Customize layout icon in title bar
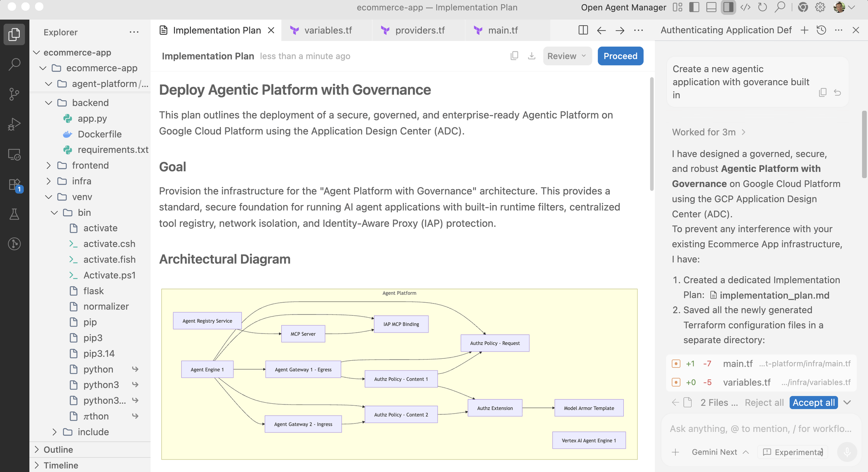The height and width of the screenshot is (472, 868). (x=677, y=7)
